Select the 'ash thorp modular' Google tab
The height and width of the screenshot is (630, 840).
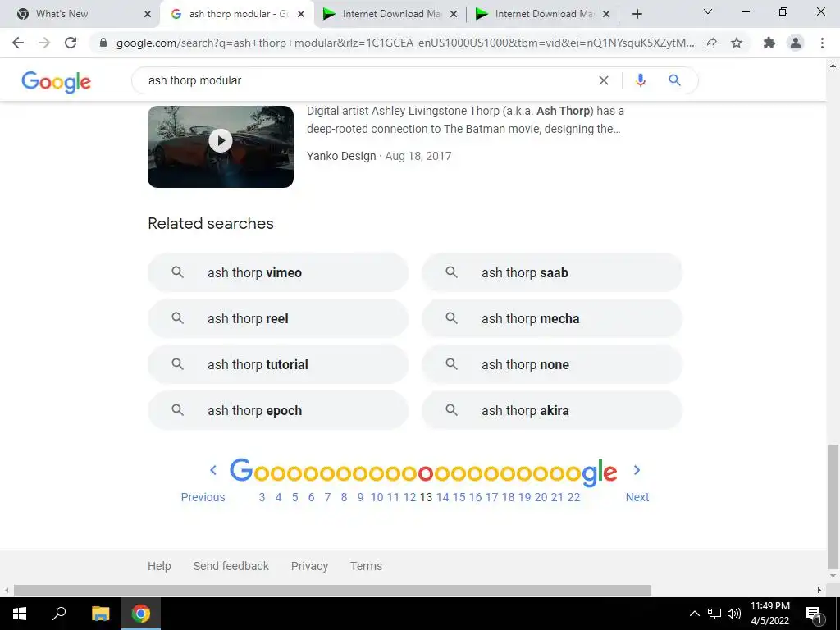pyautogui.click(x=236, y=14)
